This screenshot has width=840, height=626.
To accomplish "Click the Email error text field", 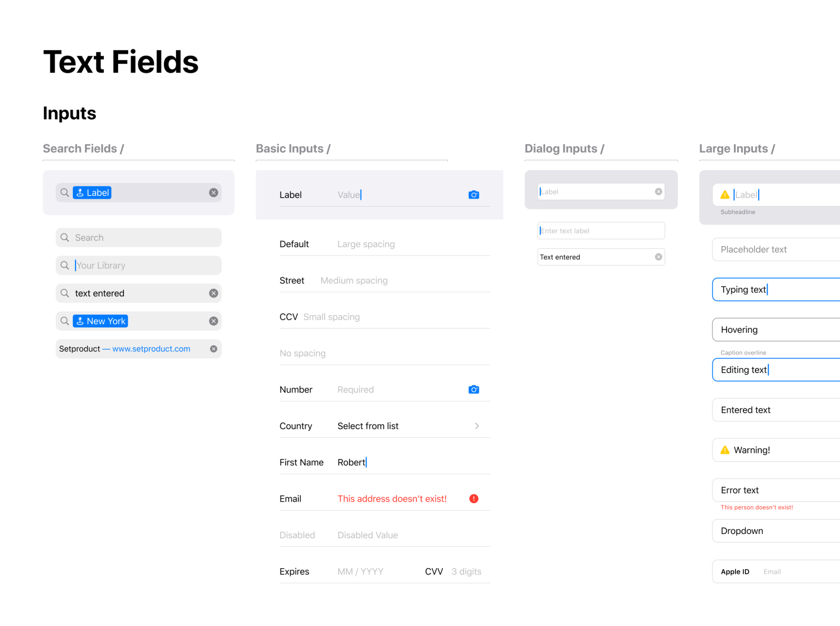I will pos(392,498).
